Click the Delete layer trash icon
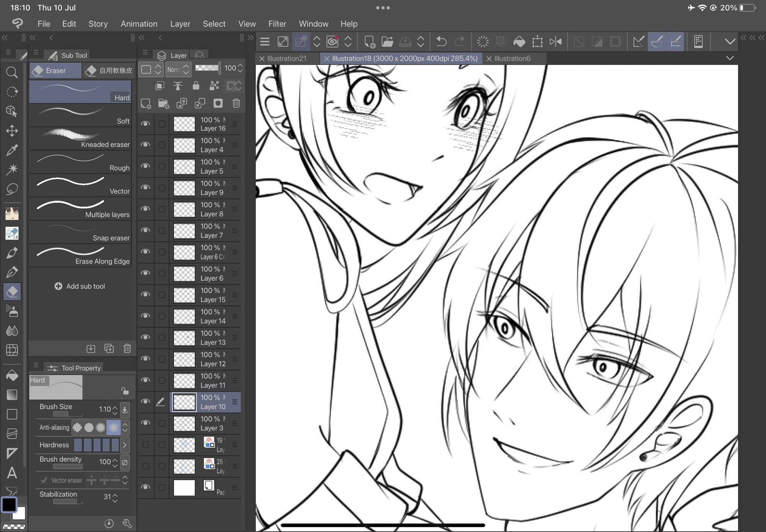The height and width of the screenshot is (532, 766). (236, 103)
